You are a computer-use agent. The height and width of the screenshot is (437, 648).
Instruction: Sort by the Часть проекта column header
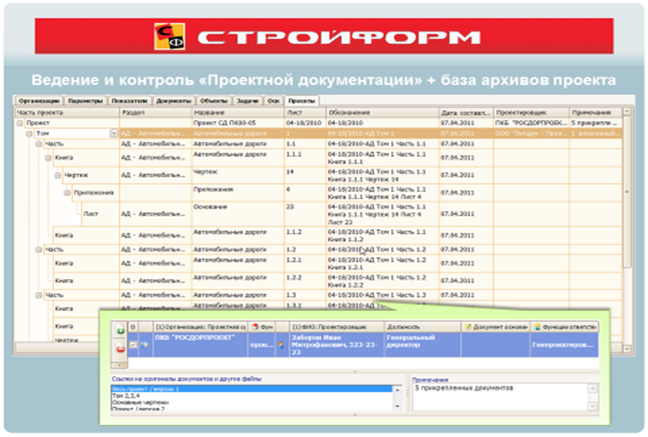[x=67, y=112]
